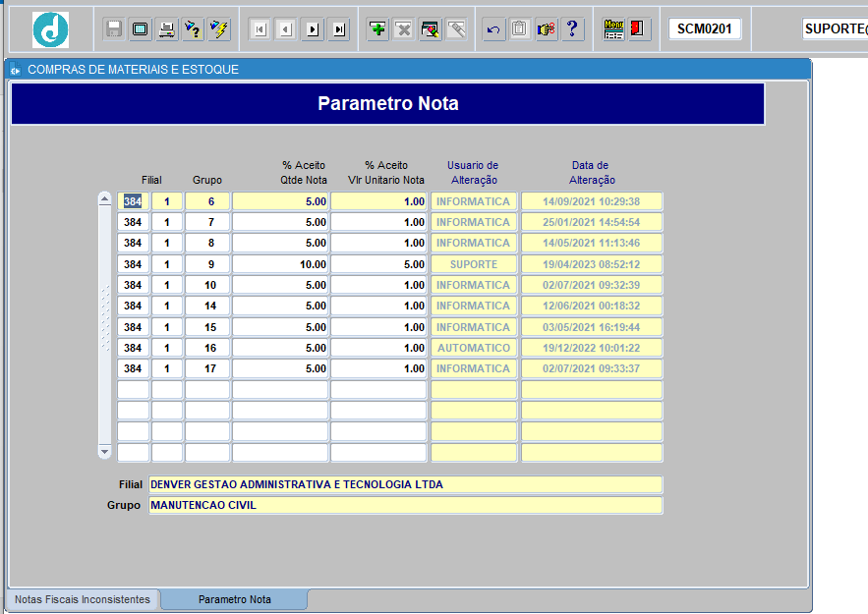Click date 14/05/2021 11:13:46
The width and height of the screenshot is (868, 614).
[x=592, y=243]
